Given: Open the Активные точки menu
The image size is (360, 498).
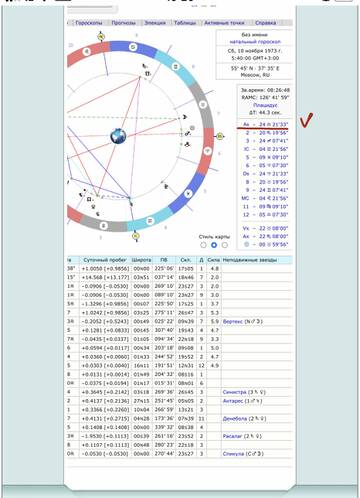Looking at the screenshot, I should pyautogui.click(x=224, y=23).
